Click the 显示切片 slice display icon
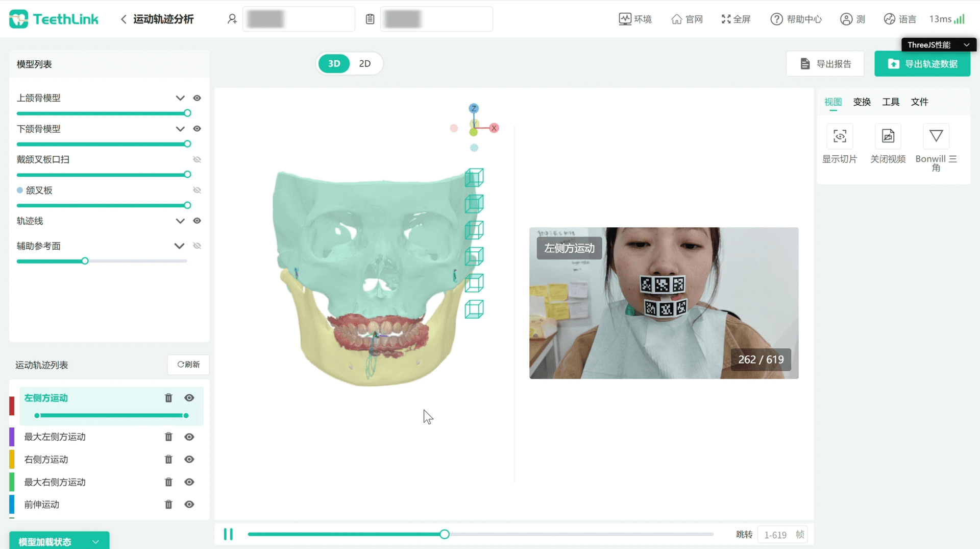The image size is (980, 549). (x=840, y=136)
